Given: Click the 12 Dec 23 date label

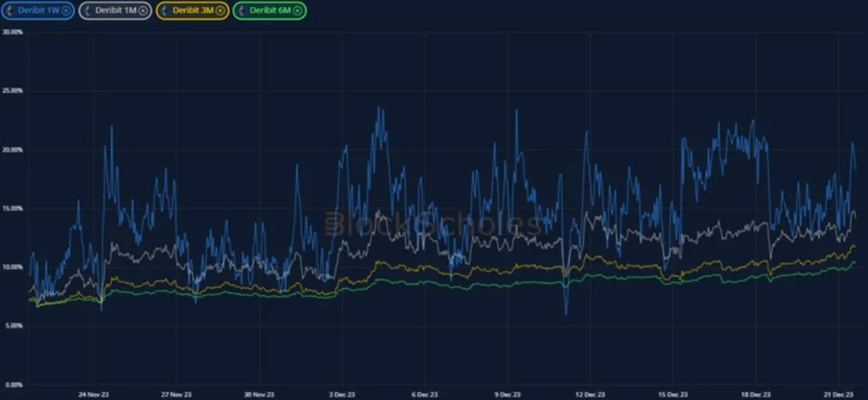Looking at the screenshot, I should (590, 395).
